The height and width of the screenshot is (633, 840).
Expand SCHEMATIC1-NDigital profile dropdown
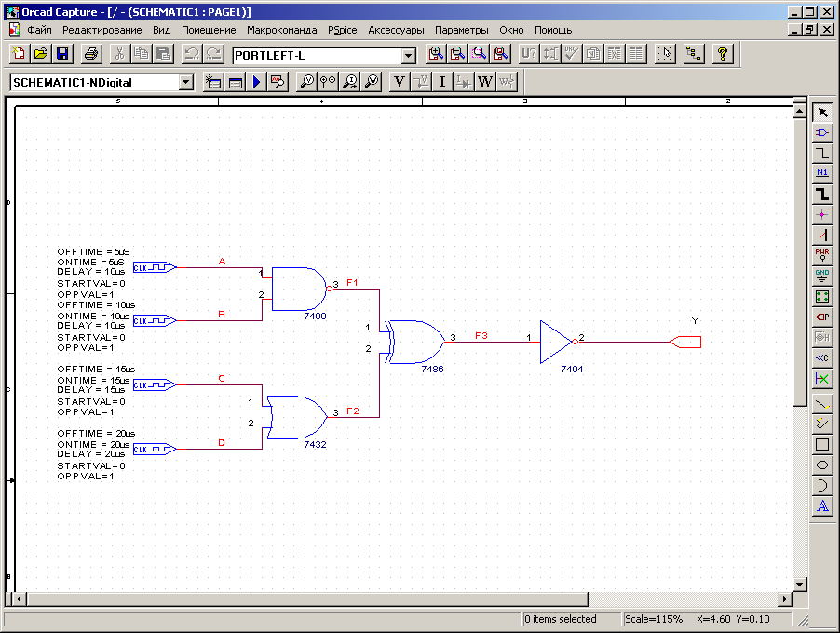click(186, 82)
